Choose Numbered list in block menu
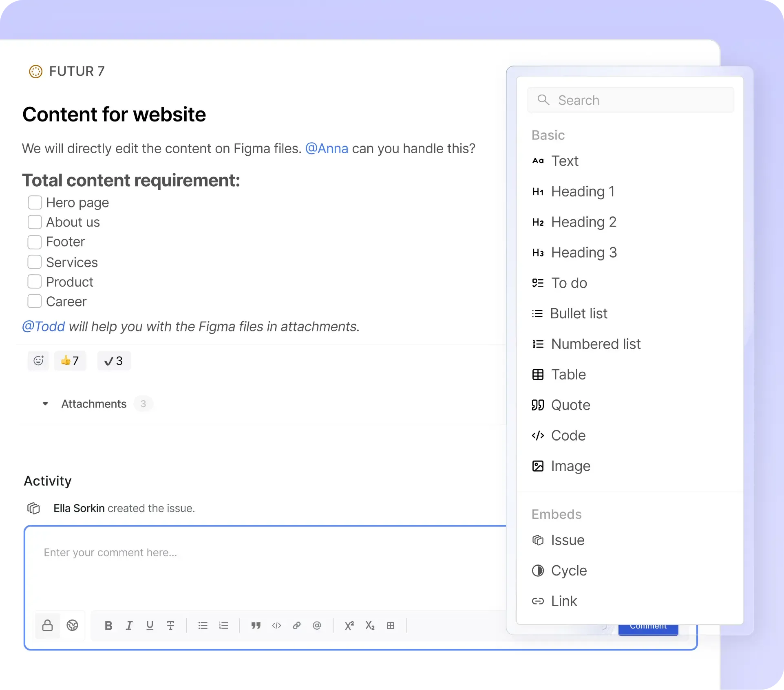The height and width of the screenshot is (690, 784). pyautogui.click(x=596, y=344)
